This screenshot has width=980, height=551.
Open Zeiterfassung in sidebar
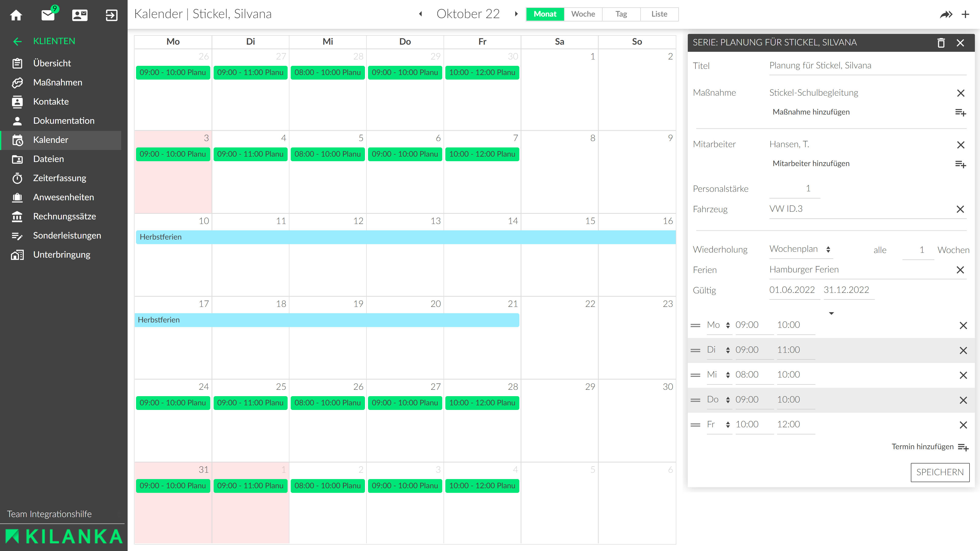click(61, 178)
